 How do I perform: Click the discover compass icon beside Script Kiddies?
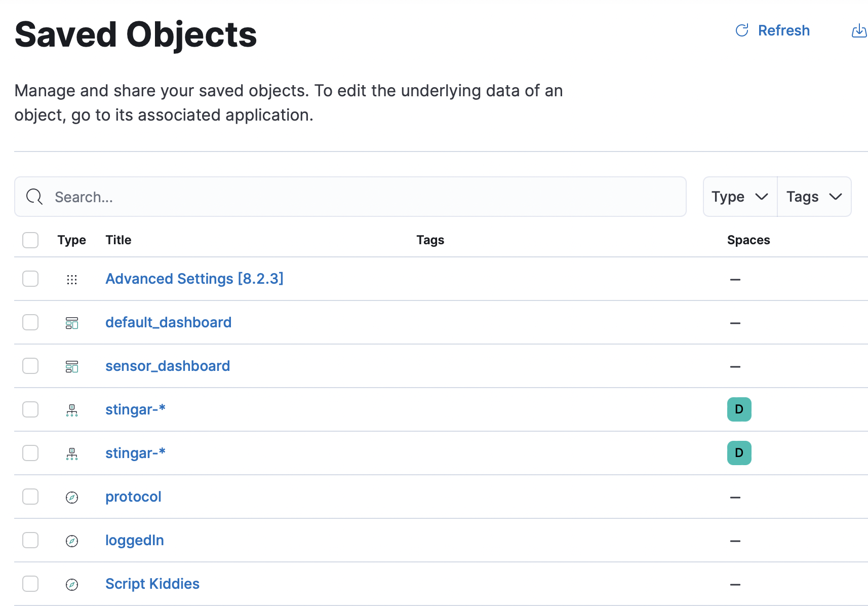pos(72,585)
